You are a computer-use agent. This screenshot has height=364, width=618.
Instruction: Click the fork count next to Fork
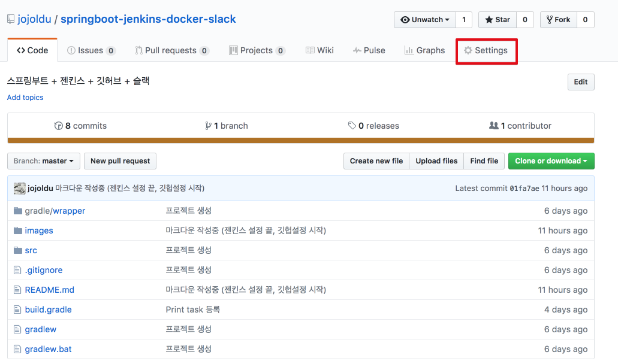tap(585, 20)
